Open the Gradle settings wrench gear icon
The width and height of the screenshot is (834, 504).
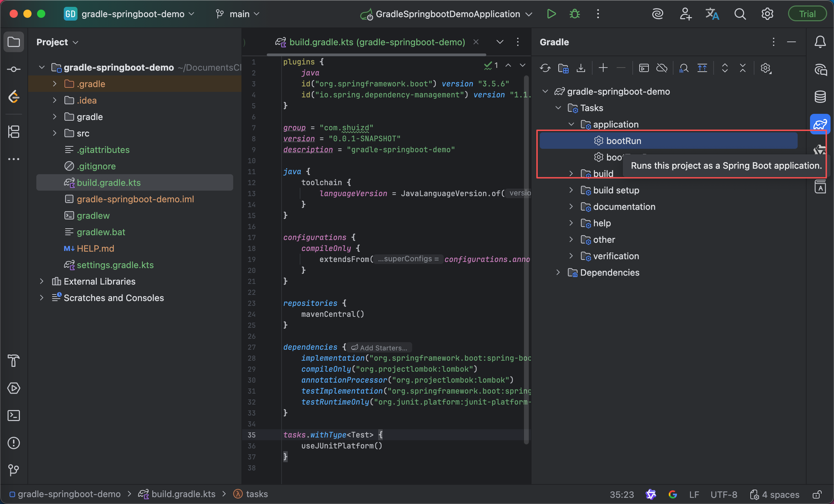pos(765,68)
